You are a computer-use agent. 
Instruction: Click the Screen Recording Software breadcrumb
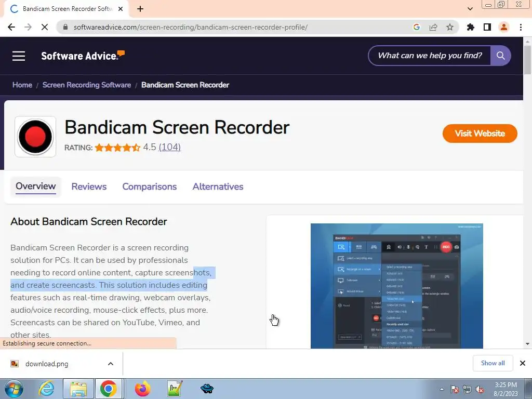pyautogui.click(x=87, y=85)
